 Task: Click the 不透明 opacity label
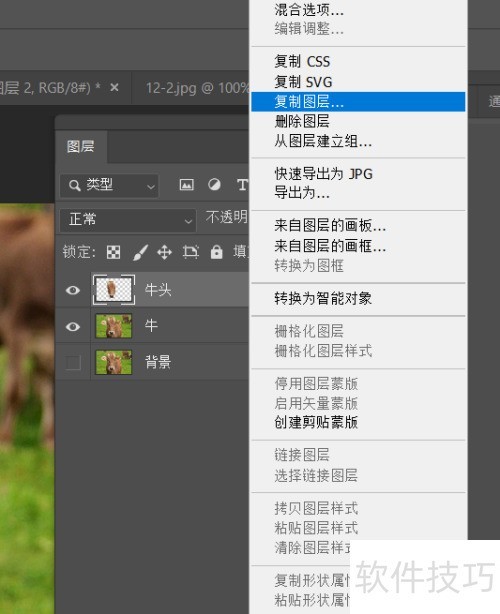pyautogui.click(x=226, y=217)
